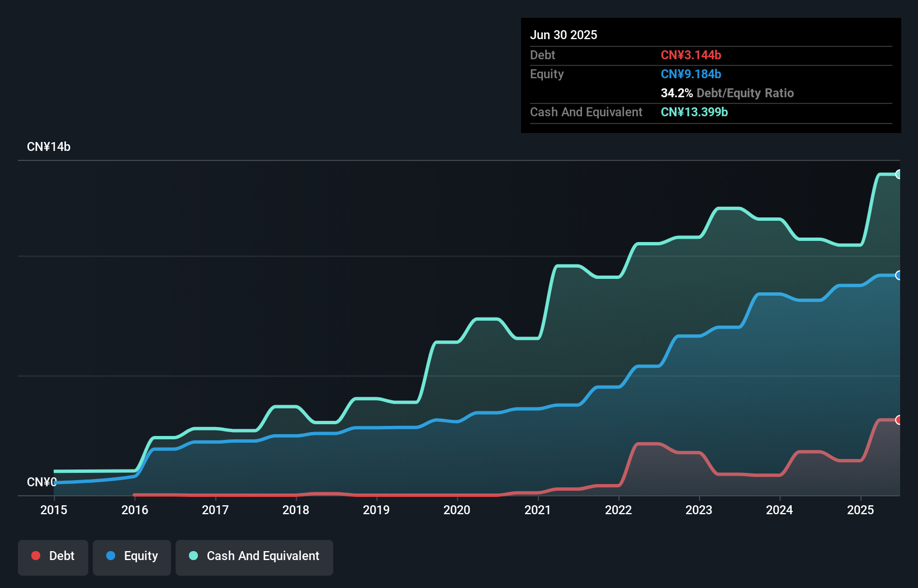Select the 2020 axis label
This screenshot has height=588, width=918.
(457, 510)
